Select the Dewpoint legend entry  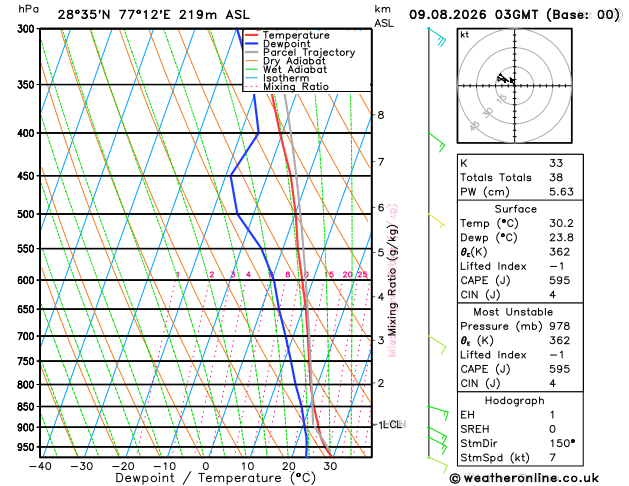pos(278,44)
